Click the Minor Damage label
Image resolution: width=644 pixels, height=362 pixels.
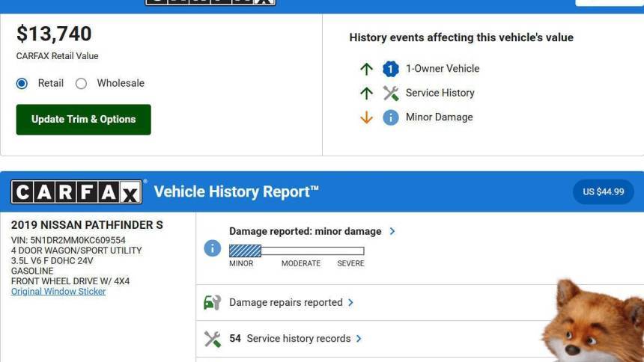(439, 117)
